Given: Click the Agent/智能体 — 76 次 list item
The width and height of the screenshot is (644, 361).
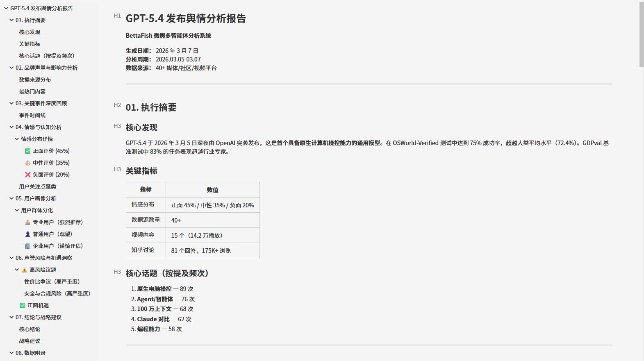Looking at the screenshot, I should point(166,299).
